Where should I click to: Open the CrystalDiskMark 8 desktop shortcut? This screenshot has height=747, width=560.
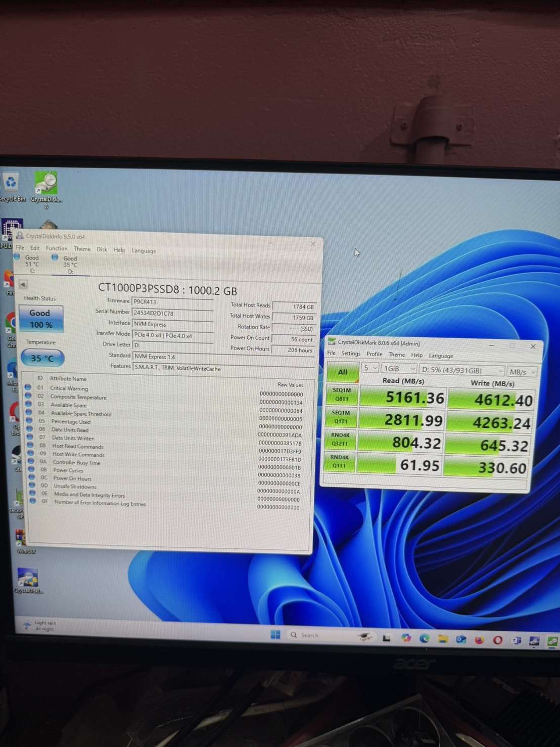point(46,189)
